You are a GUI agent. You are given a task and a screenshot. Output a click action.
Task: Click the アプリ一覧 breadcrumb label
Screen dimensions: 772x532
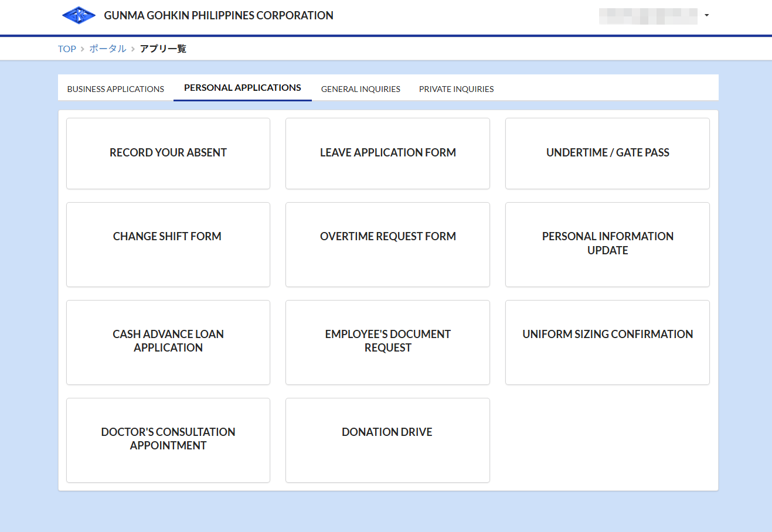pyautogui.click(x=163, y=49)
